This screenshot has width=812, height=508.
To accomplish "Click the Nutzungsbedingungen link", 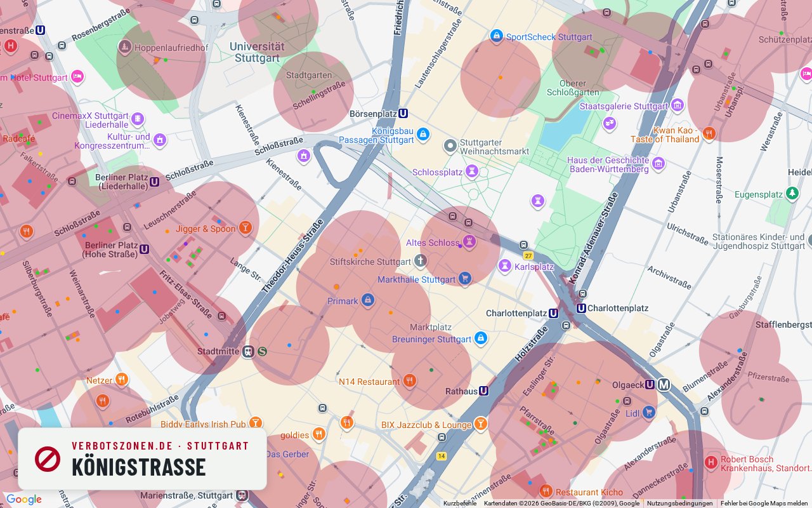I will pyautogui.click(x=679, y=504).
